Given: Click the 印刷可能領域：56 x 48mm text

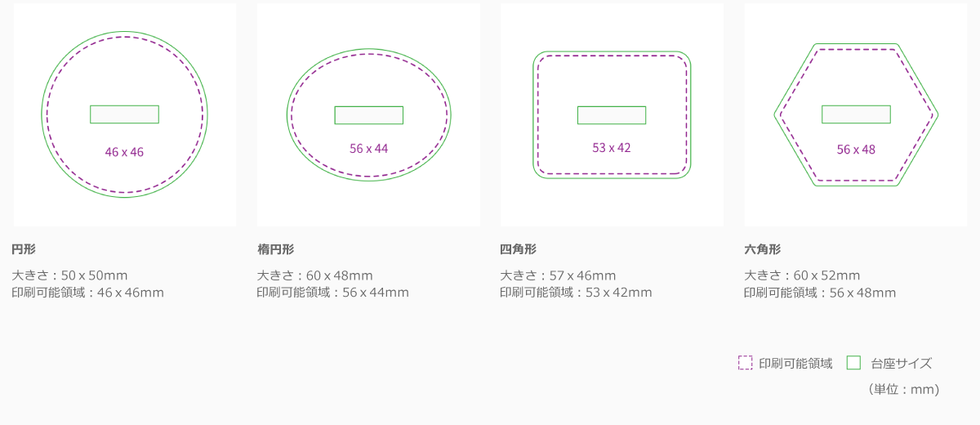Looking at the screenshot, I should [x=819, y=293].
